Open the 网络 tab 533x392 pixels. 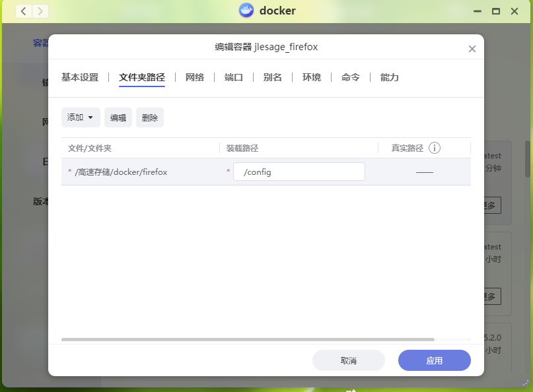pos(195,77)
